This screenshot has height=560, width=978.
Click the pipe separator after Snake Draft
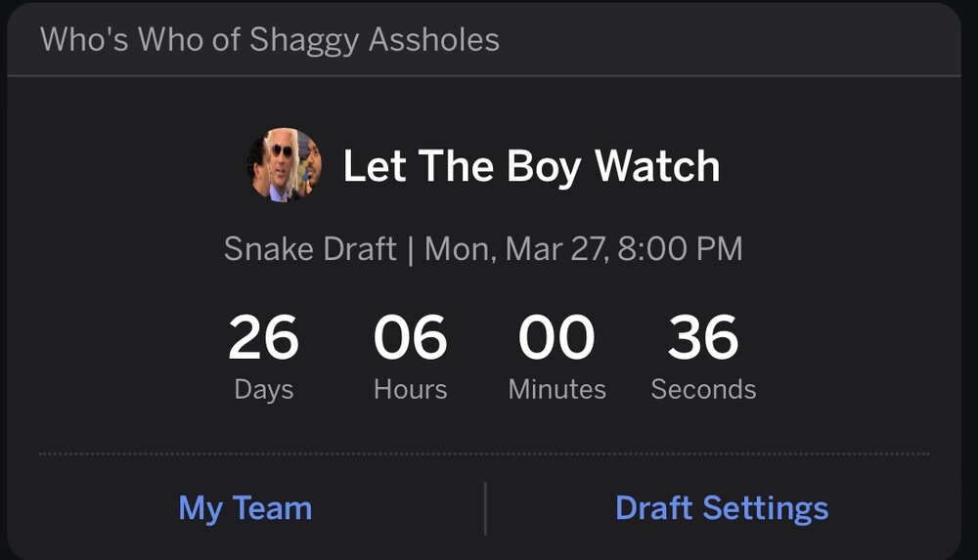point(411,248)
